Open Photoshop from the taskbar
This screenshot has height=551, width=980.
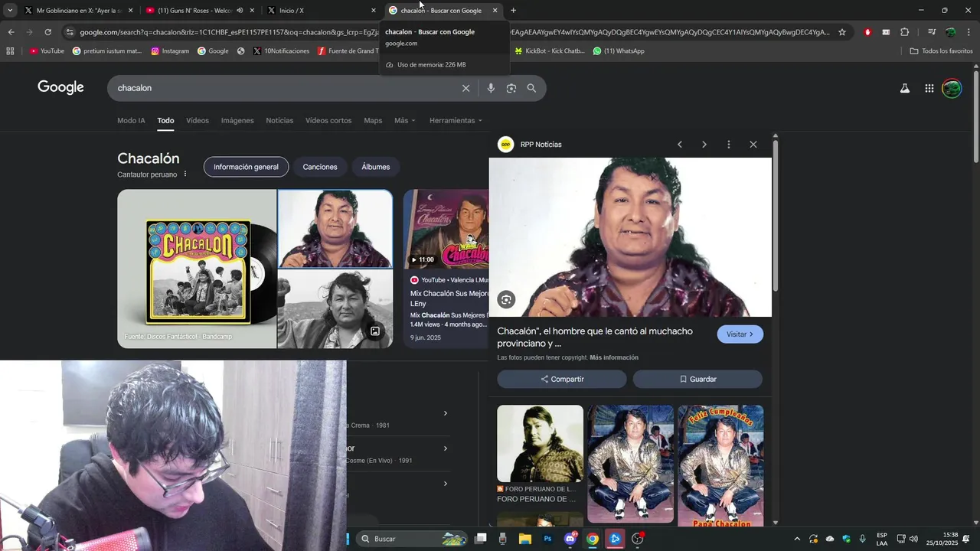pyautogui.click(x=547, y=539)
